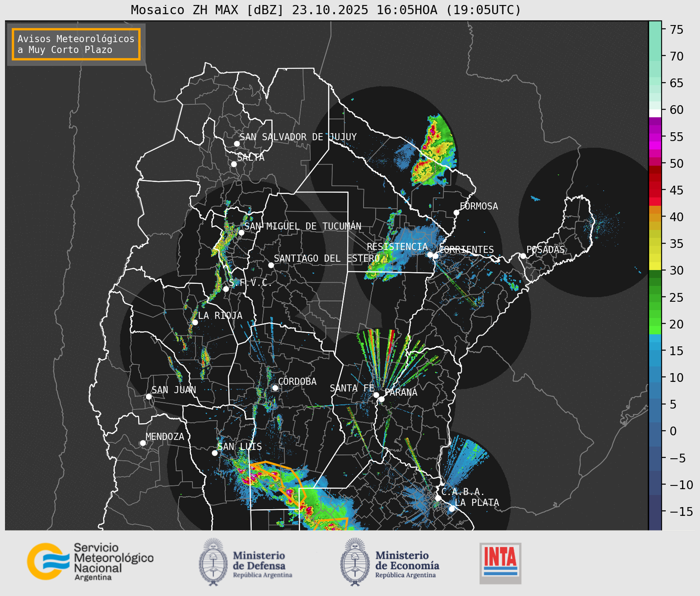The image size is (700, 596).
Task: Click the Santa Fe city marker
Action: point(376,395)
